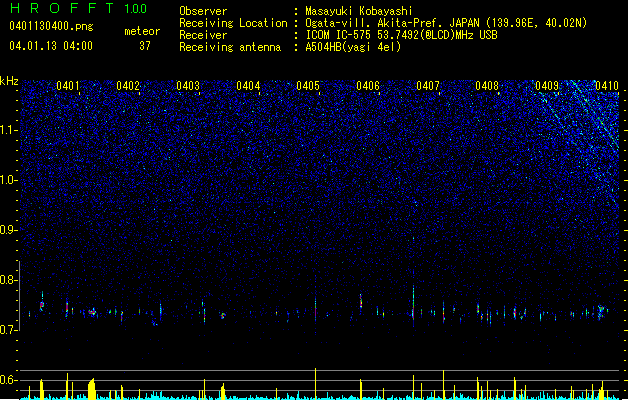
Task: Click the 1.0 kHz axis label
Action: [8, 180]
